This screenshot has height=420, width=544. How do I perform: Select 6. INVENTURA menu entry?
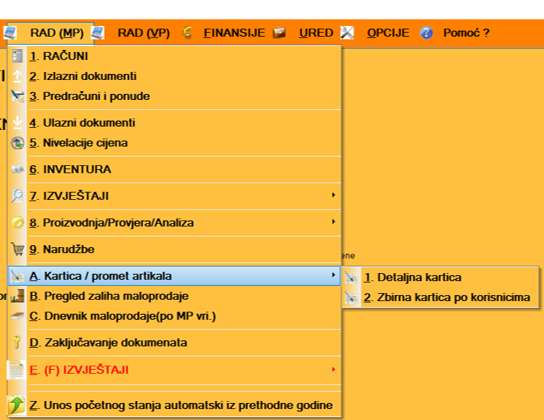pos(175,169)
